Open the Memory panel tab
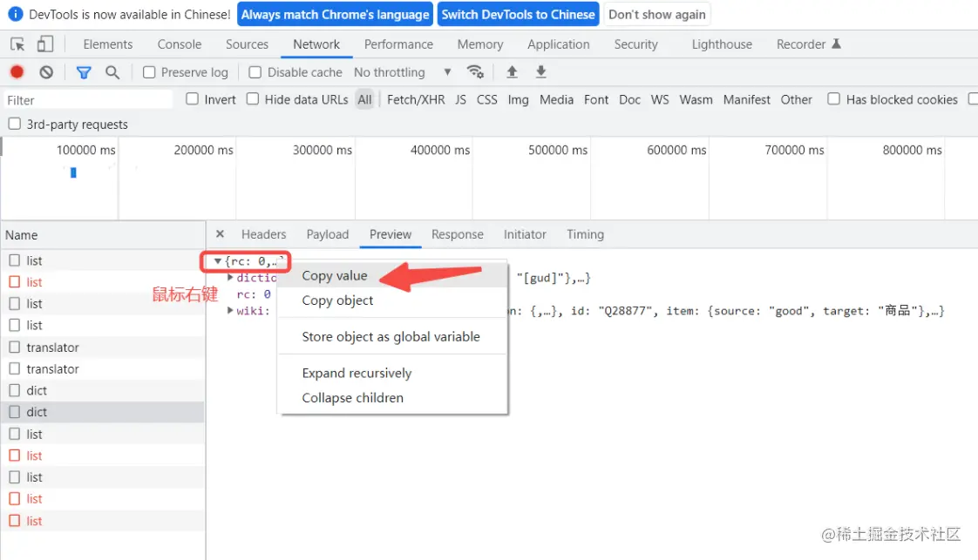978x560 pixels. 480,44
